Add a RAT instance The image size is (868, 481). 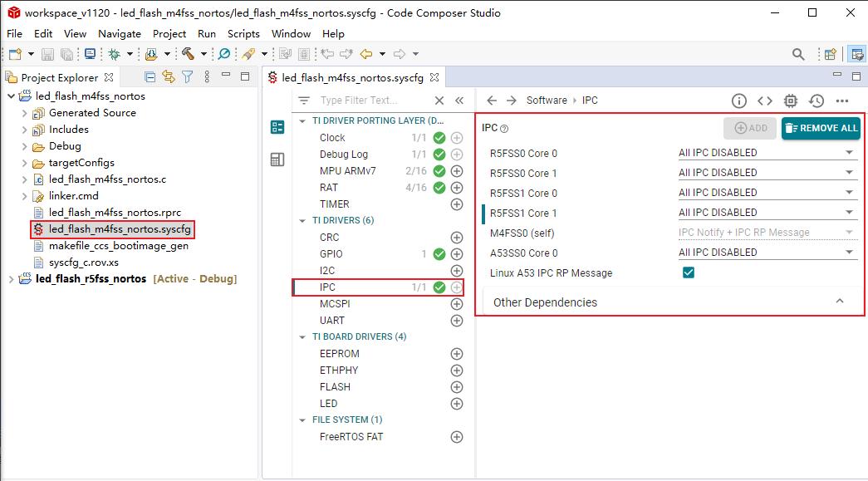click(457, 188)
